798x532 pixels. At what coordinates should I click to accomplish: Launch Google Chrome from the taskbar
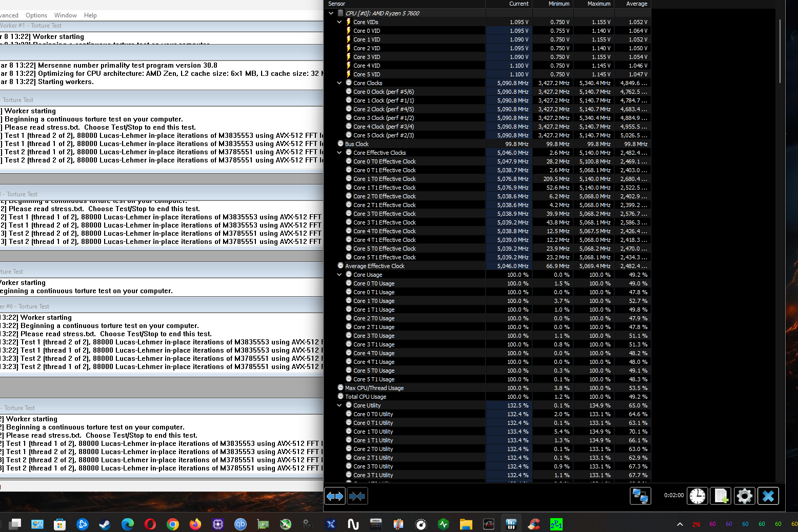coord(173,524)
